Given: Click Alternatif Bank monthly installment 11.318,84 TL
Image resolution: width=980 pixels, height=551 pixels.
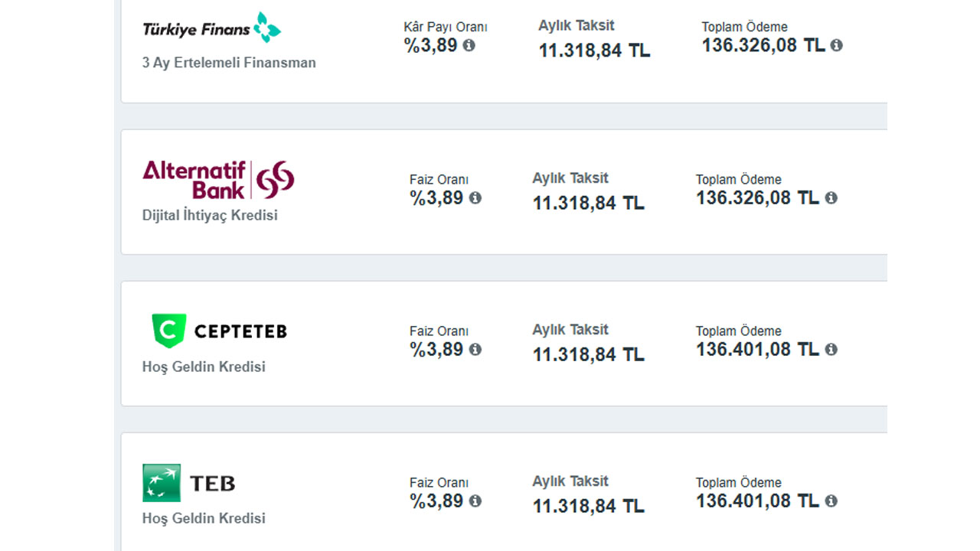Looking at the screenshot, I should tap(589, 204).
